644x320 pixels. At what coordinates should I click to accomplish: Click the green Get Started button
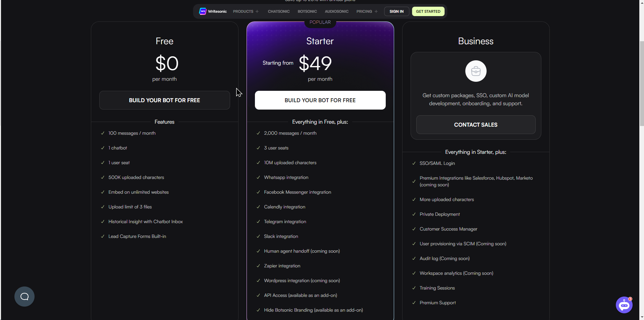coord(428,11)
